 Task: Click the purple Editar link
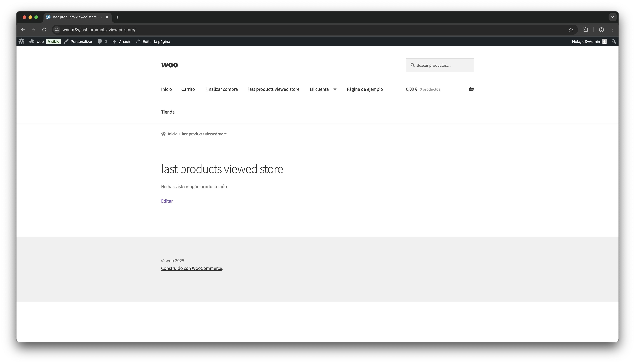167,201
